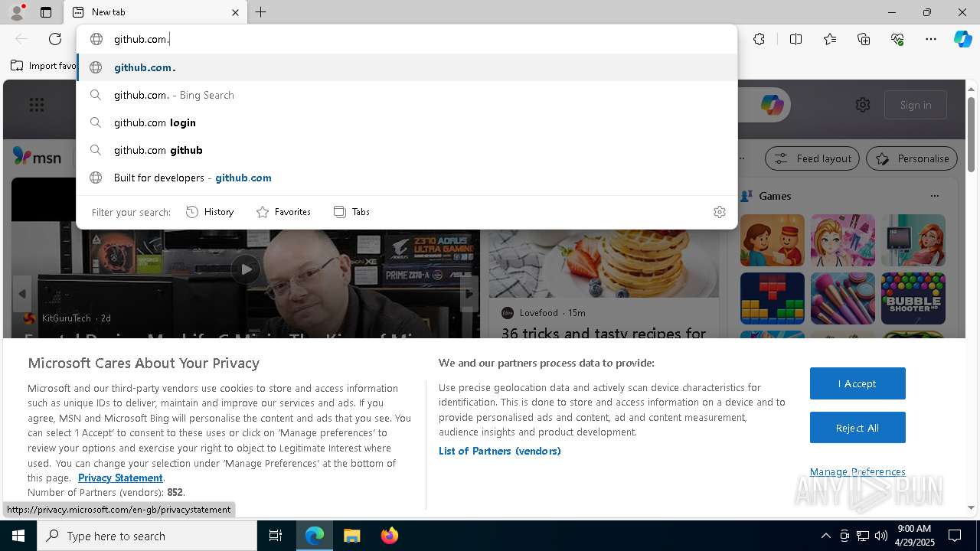Open the tab actions menu icon
Viewport: 980px width, 551px height.
(x=46, y=12)
